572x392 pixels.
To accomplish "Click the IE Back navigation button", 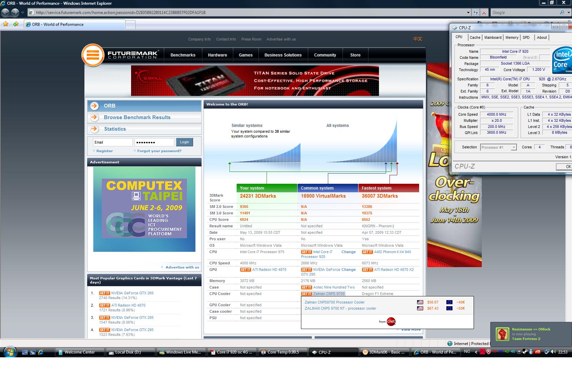I will tap(5, 13).
